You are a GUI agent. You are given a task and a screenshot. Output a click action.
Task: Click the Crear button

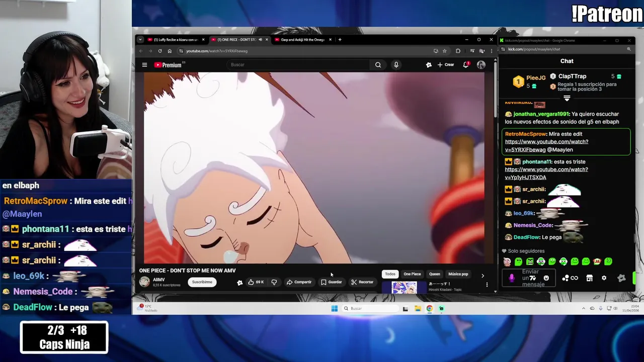pyautogui.click(x=446, y=65)
